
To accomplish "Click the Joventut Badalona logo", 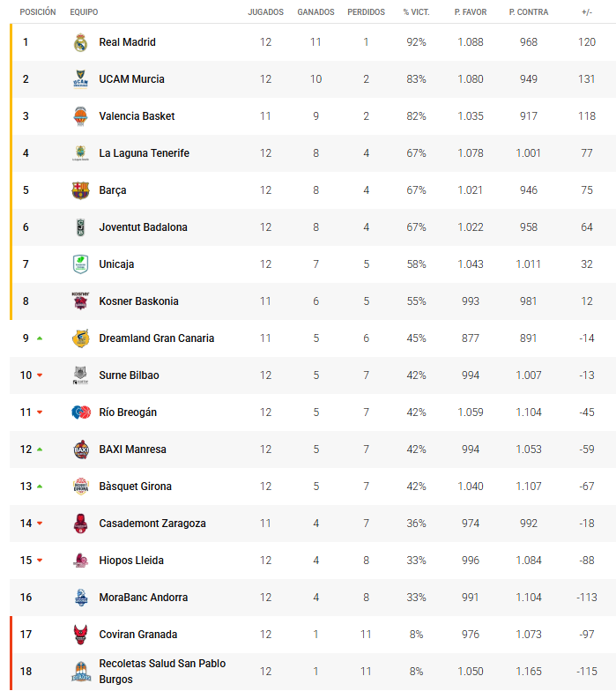I will [80, 227].
